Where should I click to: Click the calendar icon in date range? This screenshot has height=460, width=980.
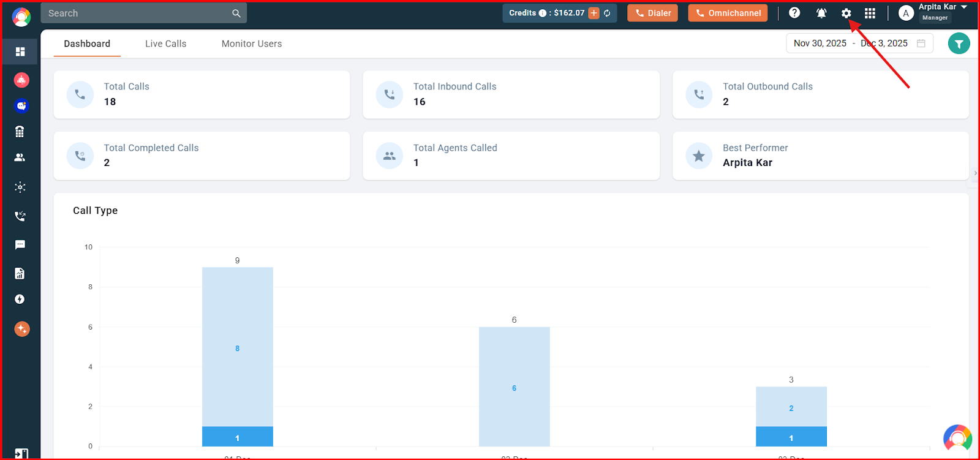pyautogui.click(x=921, y=43)
